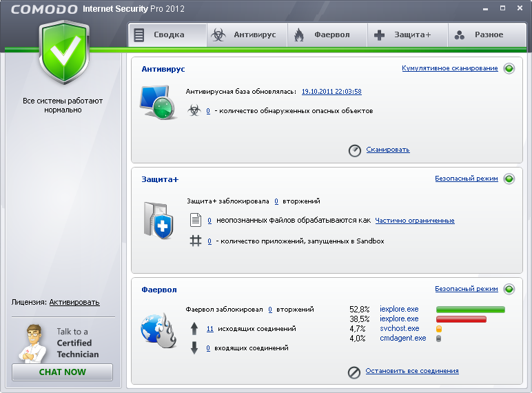The width and height of the screenshot is (532, 393).
Task: Click the unrecognized files document icon
Action: 196,220
